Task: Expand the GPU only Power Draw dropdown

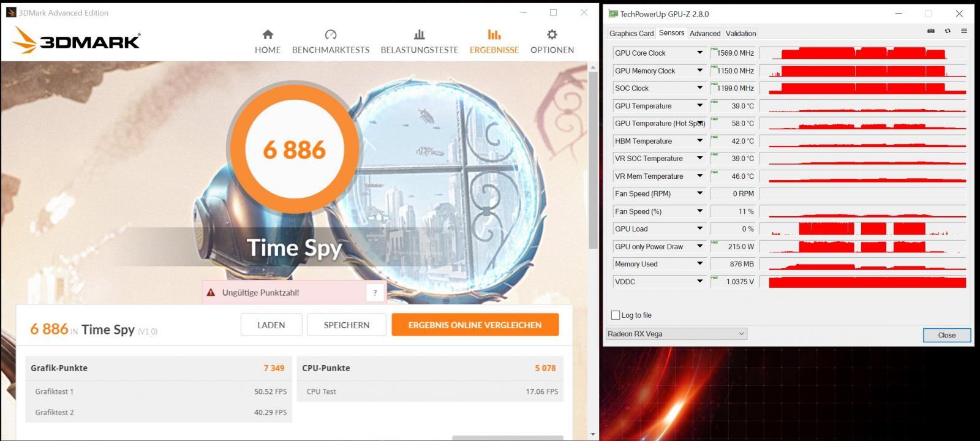Action: (x=699, y=246)
